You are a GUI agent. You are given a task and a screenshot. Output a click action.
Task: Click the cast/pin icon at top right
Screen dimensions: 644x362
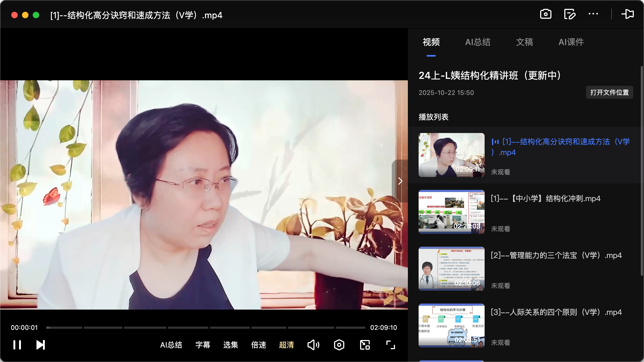click(x=628, y=14)
